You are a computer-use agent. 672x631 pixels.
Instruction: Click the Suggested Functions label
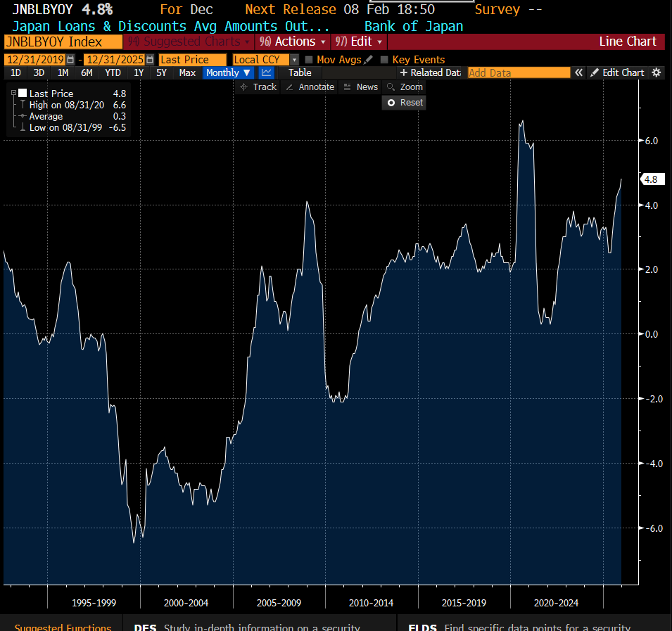click(x=63, y=627)
